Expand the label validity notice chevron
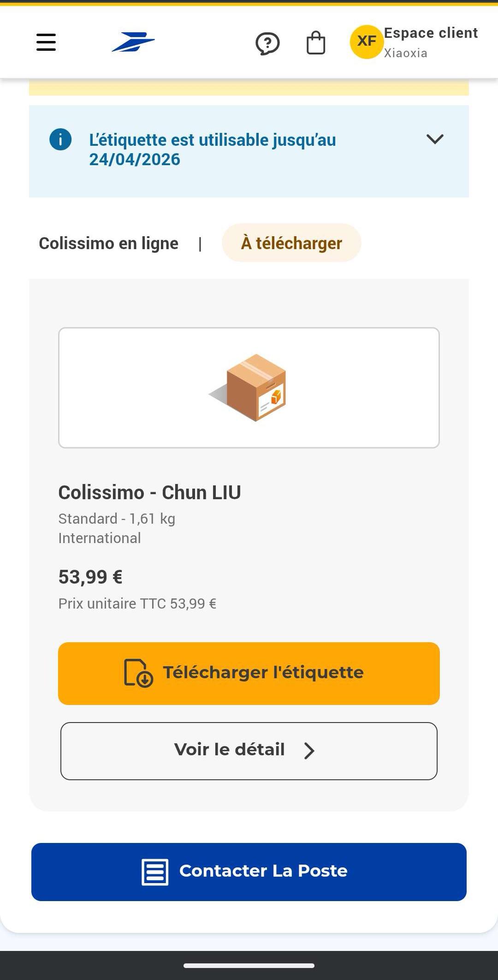This screenshot has height=980, width=498. coord(435,139)
